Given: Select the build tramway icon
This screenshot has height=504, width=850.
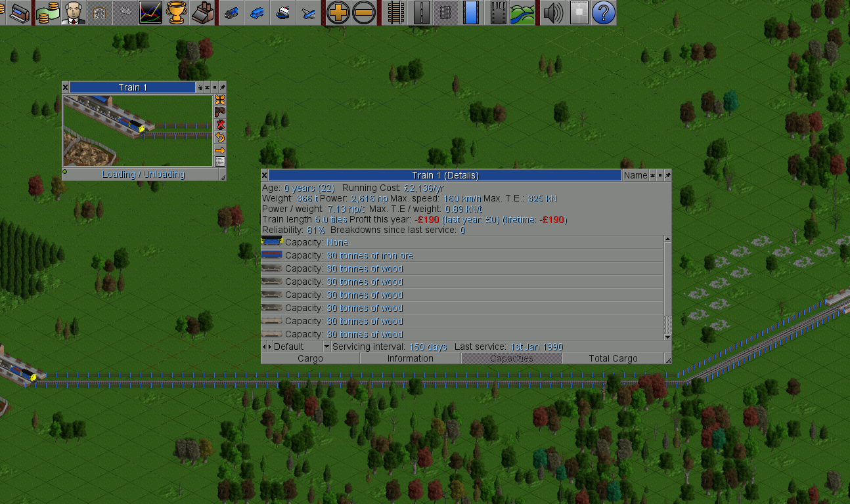Looking at the screenshot, I should [x=447, y=12].
